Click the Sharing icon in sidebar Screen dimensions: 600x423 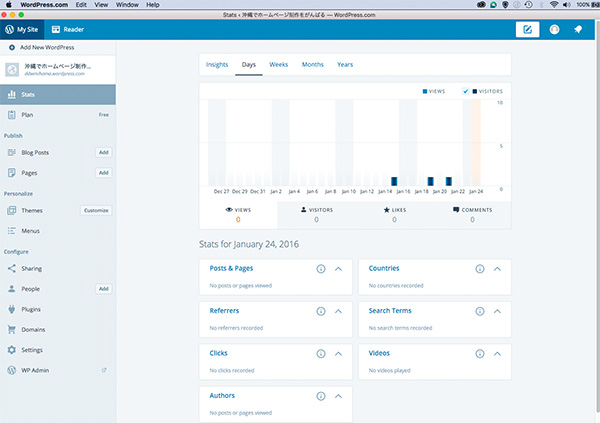tap(12, 268)
